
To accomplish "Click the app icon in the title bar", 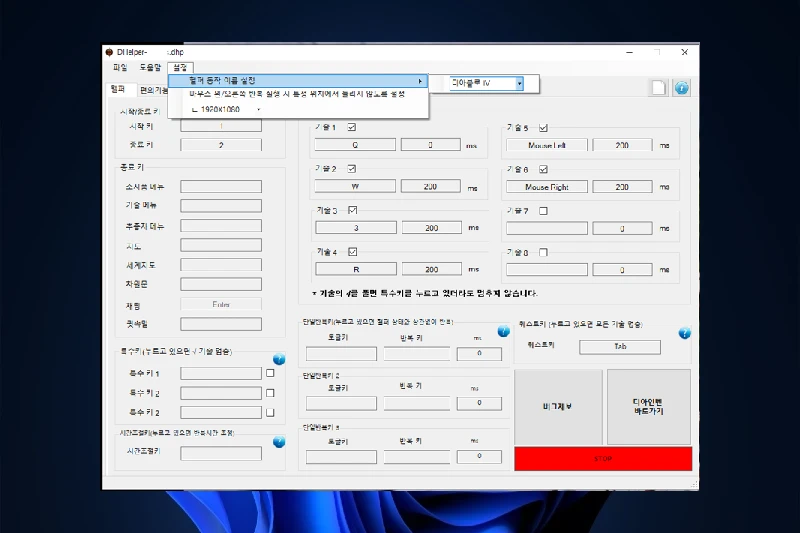I will 109,52.
